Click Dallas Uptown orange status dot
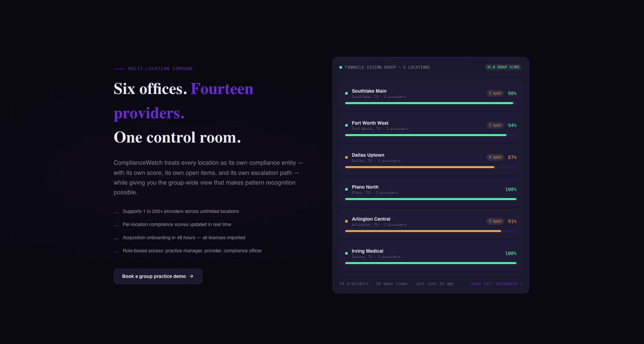The image size is (644, 344). [346, 157]
